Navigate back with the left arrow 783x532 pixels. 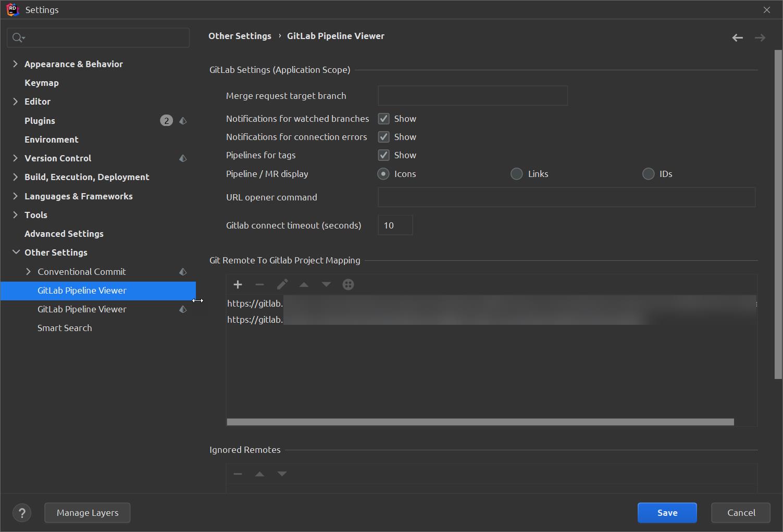tap(737, 37)
